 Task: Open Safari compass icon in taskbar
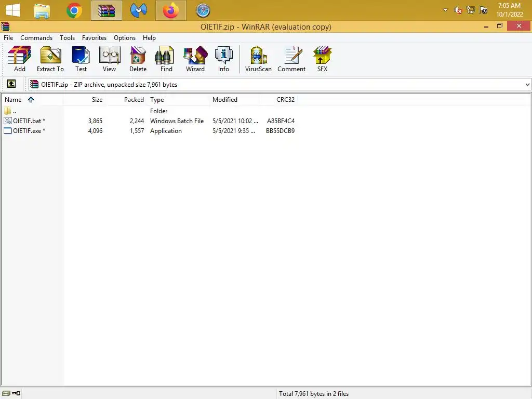203,10
